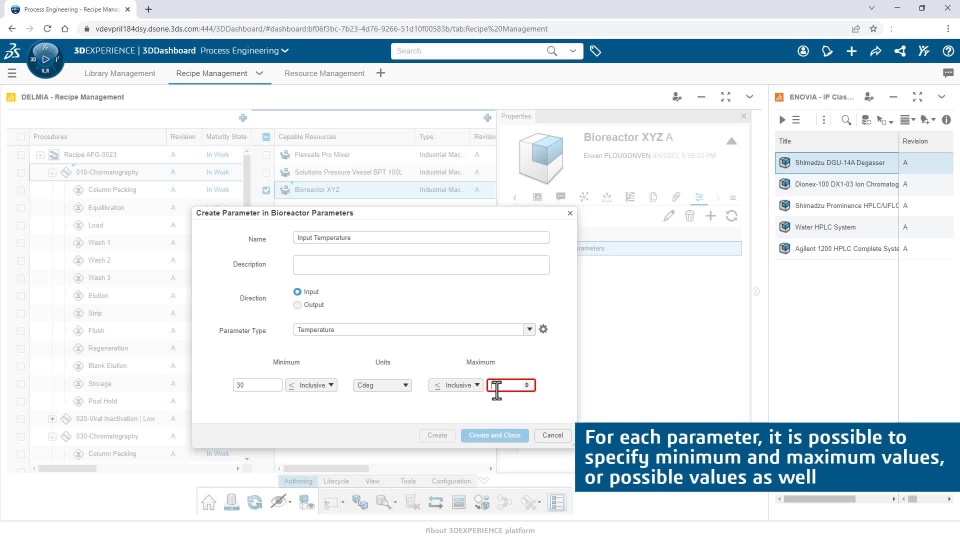Toggle the Capable Resources header checkbox
The height and width of the screenshot is (540, 960).
point(266,137)
